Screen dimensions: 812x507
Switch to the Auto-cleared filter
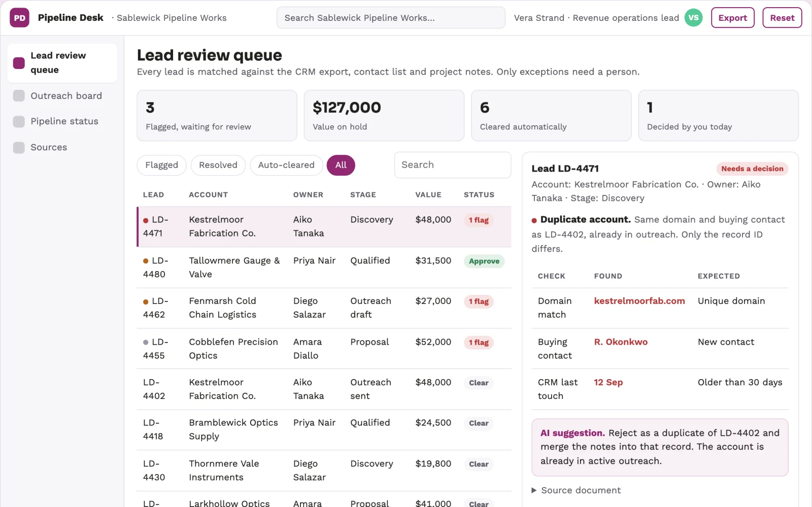click(x=286, y=165)
